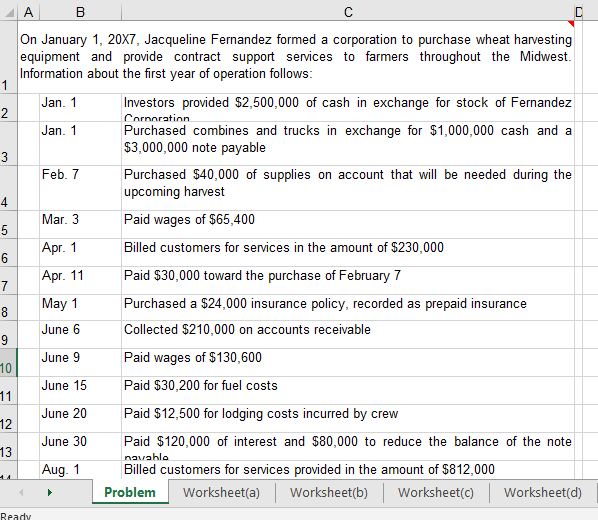Click the cell 'Purchased a $24,000 insurance policy'
598x520 pixels.
348,307
